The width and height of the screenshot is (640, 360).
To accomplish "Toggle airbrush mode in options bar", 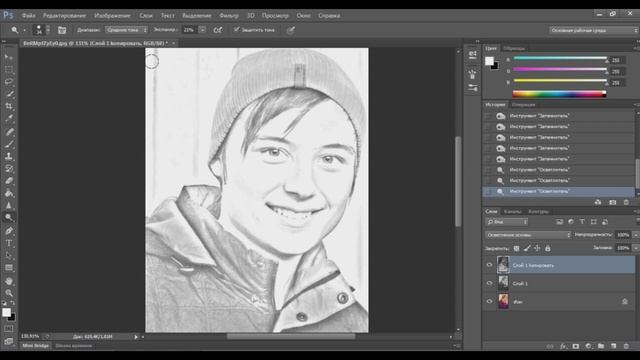I will pos(218,30).
